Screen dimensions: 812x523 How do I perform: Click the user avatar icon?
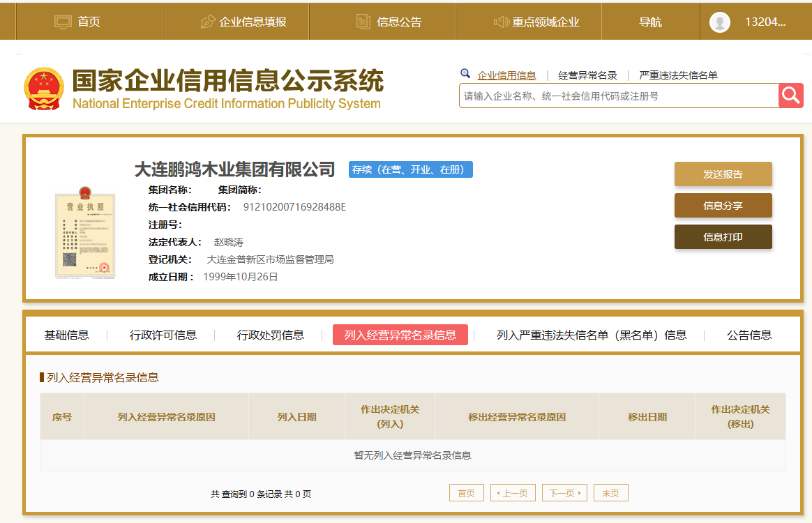coord(719,22)
